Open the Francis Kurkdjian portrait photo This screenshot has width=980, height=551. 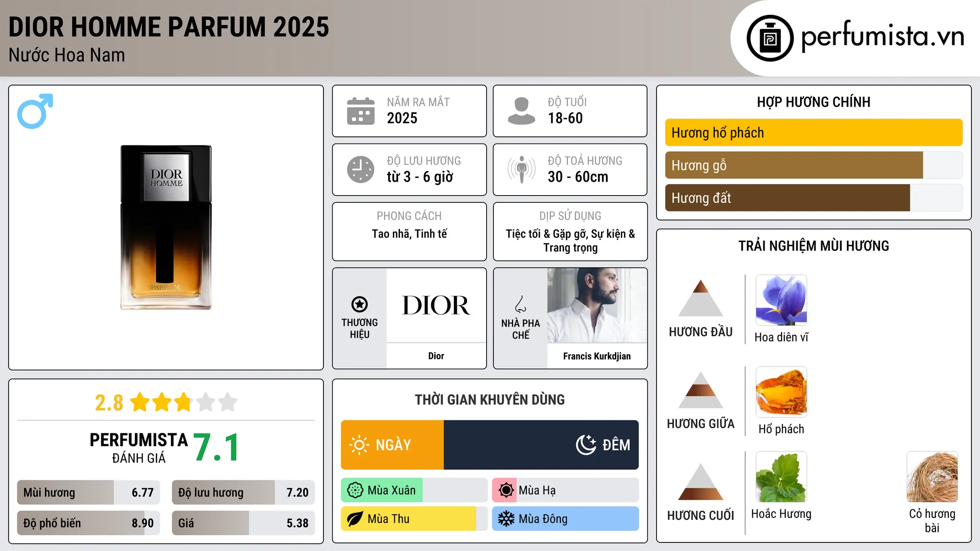click(597, 305)
